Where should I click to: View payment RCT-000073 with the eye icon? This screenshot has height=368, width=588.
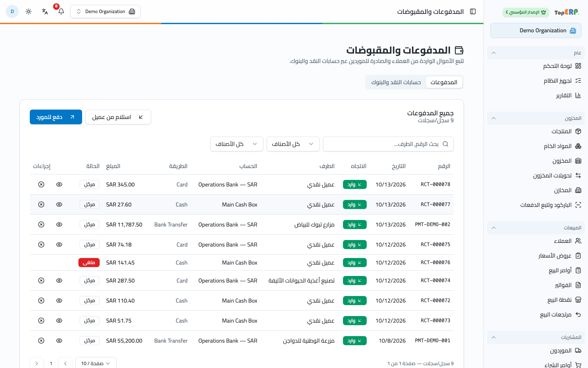point(59,321)
